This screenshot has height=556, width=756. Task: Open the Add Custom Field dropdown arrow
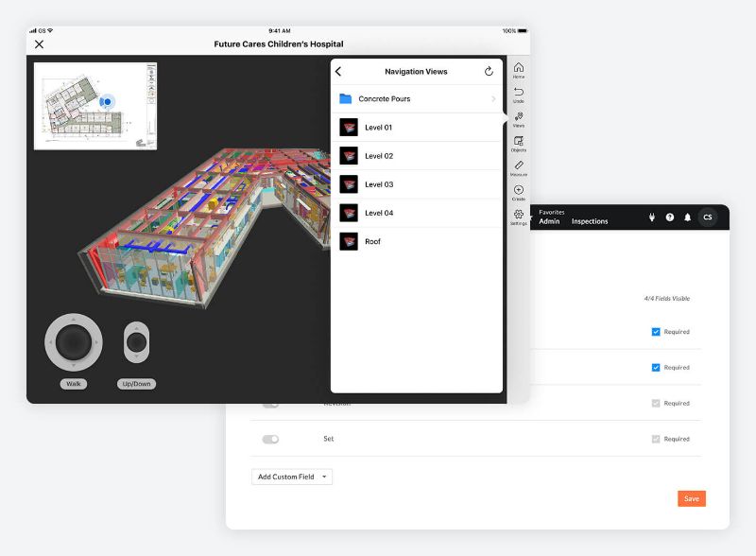[325, 477]
